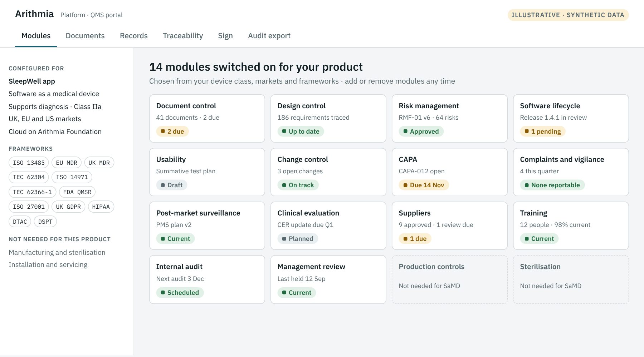
Task: Click 'SleepWell app' product name
Action: pos(32,81)
